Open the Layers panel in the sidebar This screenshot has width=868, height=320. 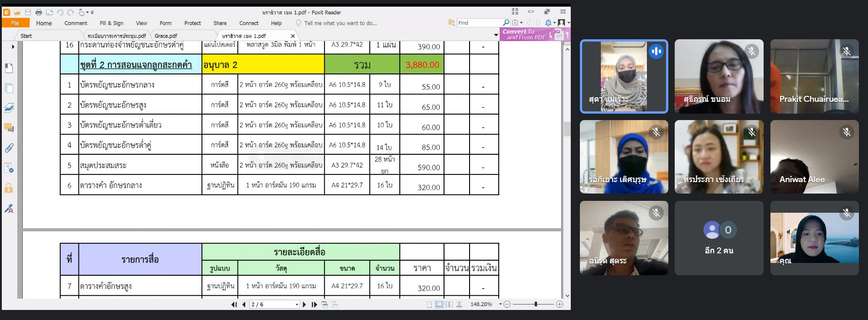tap(9, 108)
